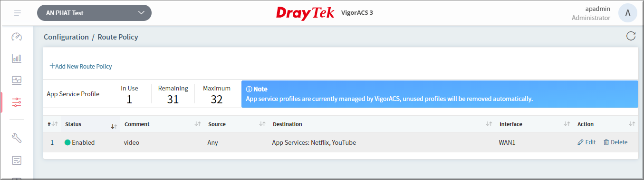Open the wrench maintenance sidebar icon
The height and width of the screenshot is (180, 644).
17,138
